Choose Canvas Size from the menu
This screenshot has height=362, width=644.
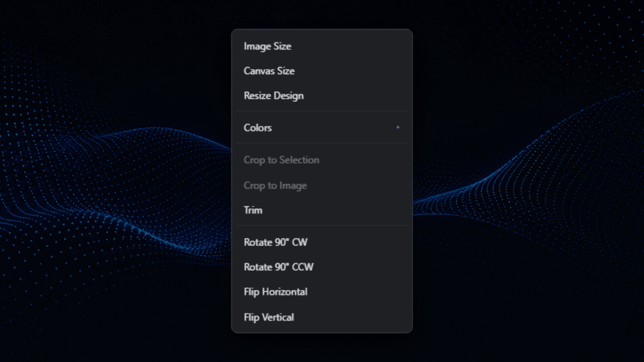[322, 71]
